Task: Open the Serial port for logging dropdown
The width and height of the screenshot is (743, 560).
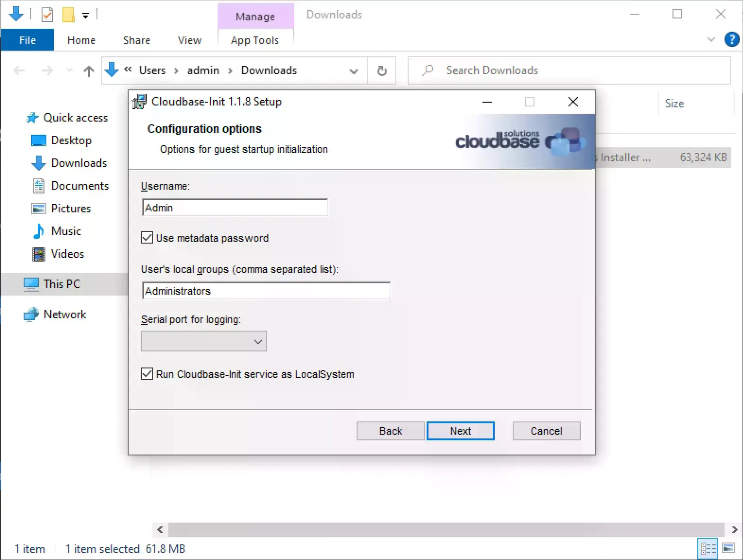Action: pyautogui.click(x=203, y=341)
